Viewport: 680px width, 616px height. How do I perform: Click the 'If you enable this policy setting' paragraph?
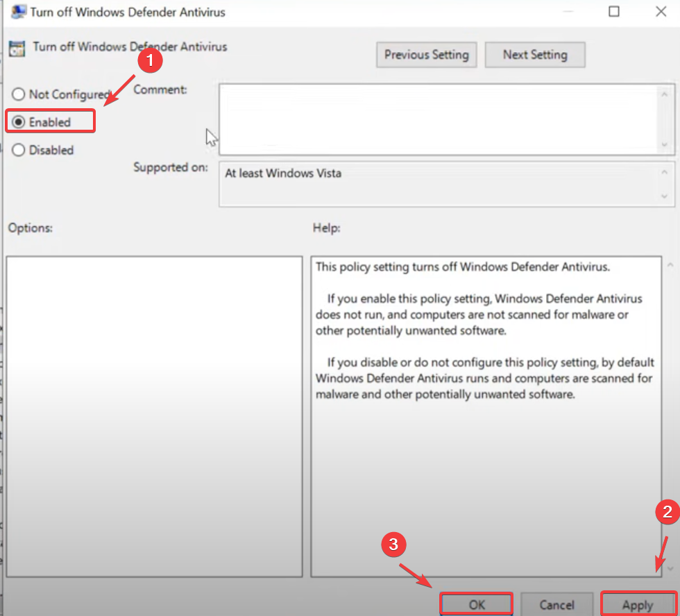[x=479, y=314]
